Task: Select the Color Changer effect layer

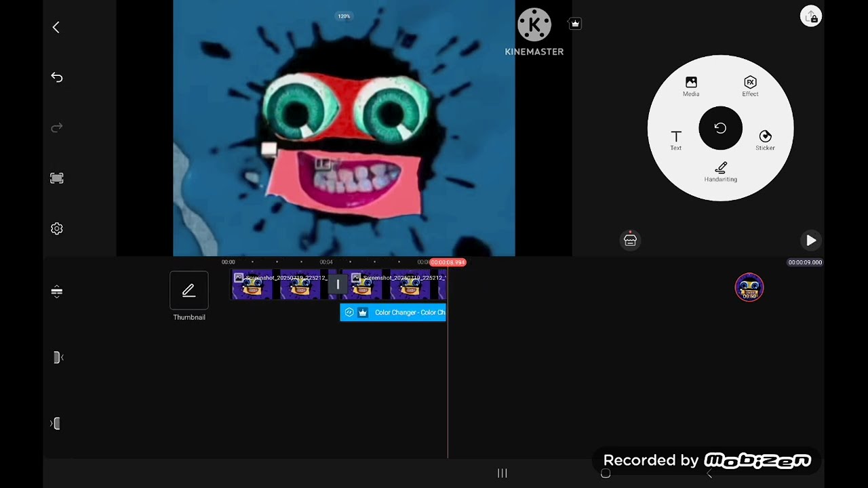Action: tap(393, 312)
